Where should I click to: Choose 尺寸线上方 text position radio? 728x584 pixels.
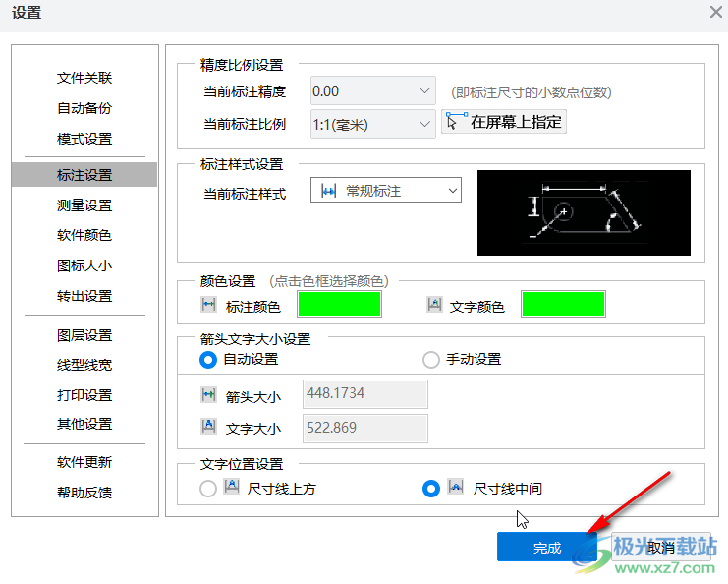208,489
